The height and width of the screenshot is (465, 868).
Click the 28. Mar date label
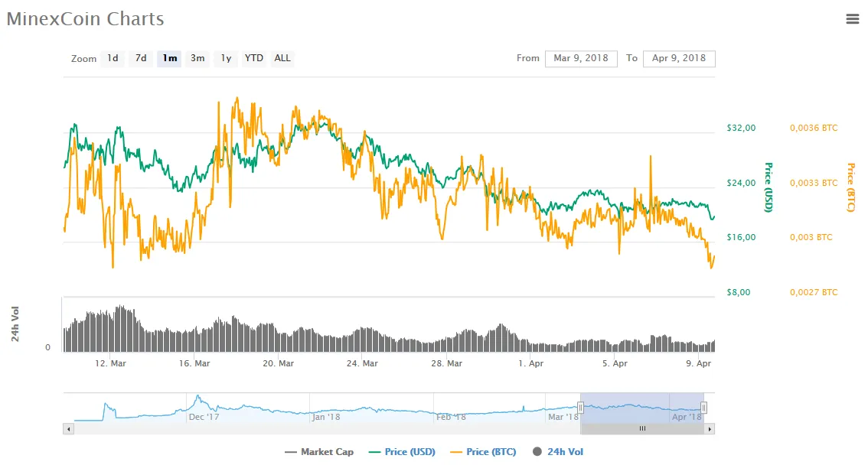coord(447,363)
